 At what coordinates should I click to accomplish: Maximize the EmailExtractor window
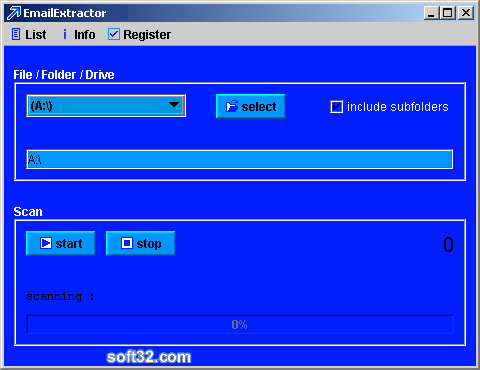click(x=448, y=13)
